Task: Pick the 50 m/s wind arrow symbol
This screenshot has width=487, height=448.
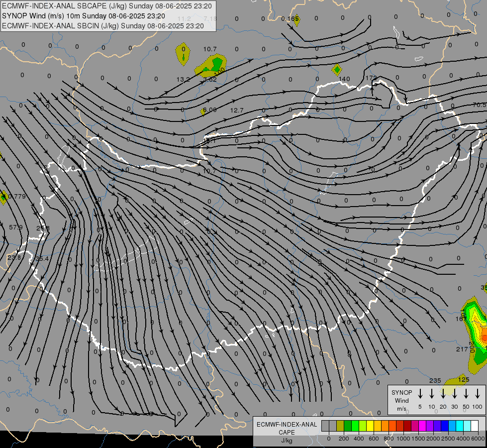Action: tap(466, 394)
